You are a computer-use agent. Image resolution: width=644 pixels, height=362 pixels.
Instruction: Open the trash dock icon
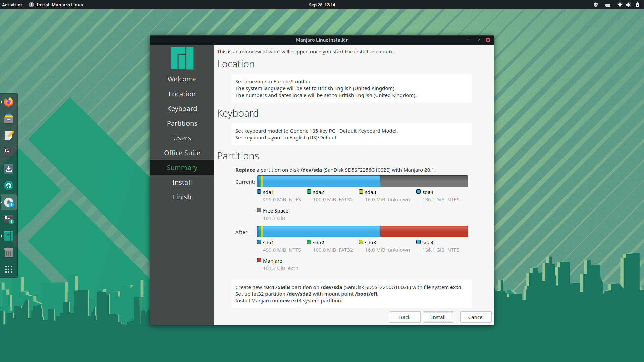pos(9,253)
